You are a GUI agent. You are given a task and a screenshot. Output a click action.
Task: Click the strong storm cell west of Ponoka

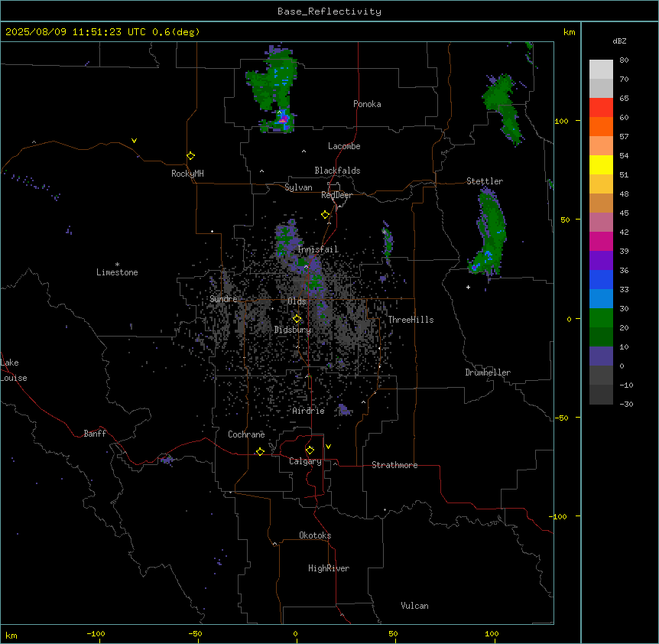coord(284,120)
